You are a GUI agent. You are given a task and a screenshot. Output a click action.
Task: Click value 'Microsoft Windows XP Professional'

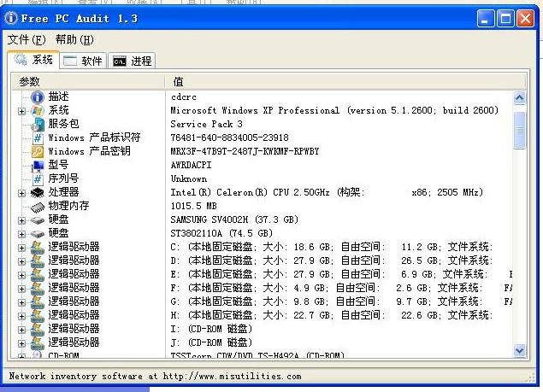(255, 110)
